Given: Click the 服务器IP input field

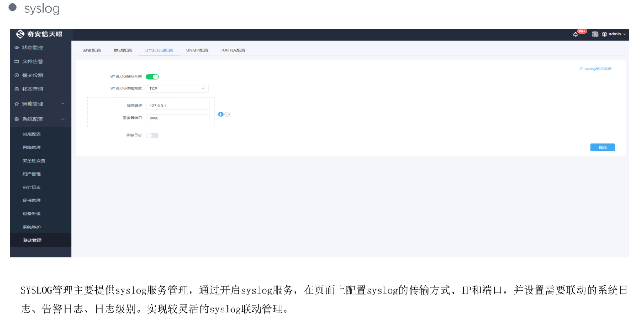Looking at the screenshot, I should pos(177,106).
